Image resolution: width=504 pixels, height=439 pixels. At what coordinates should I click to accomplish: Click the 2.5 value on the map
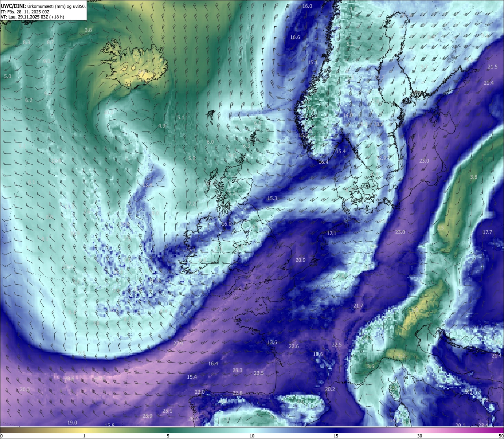coord(441,228)
